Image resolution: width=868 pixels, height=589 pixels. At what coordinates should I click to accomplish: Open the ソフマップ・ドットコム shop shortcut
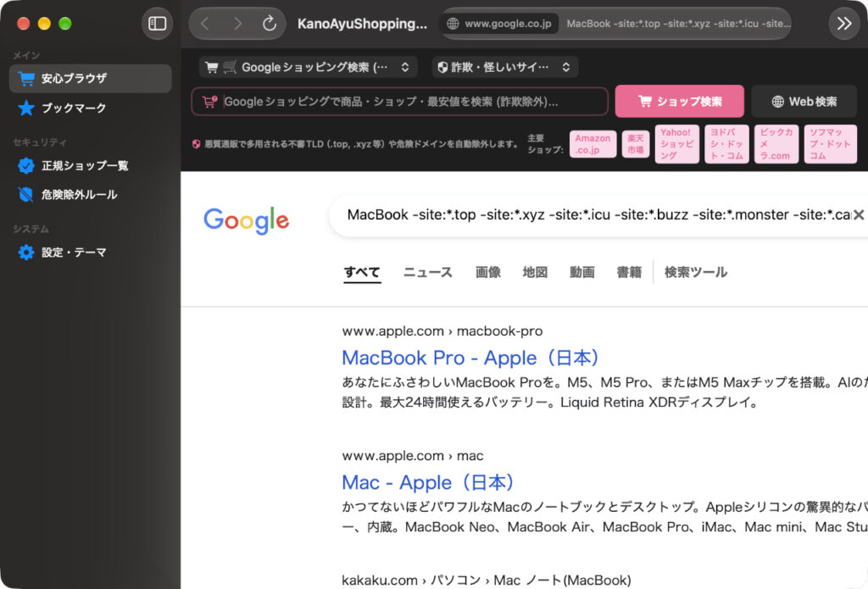click(831, 144)
